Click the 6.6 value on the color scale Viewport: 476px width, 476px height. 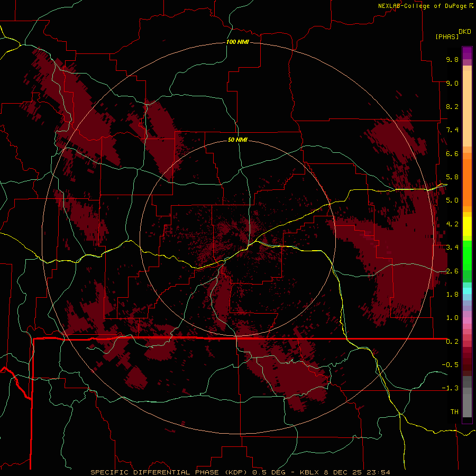[x=452, y=153]
